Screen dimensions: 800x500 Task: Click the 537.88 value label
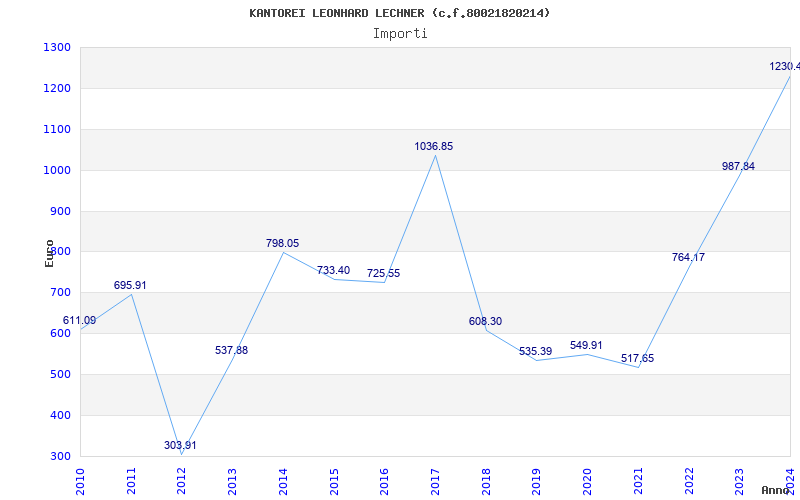coord(231,351)
